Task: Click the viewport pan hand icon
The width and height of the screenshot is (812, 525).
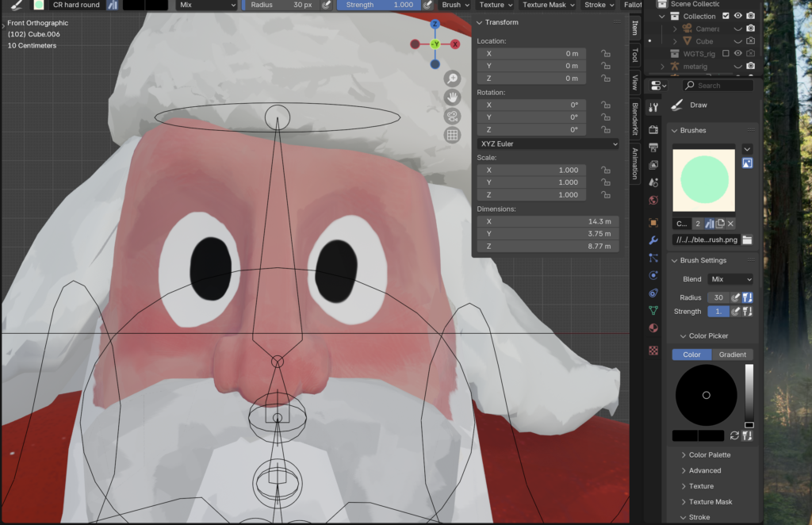Action: point(452,98)
